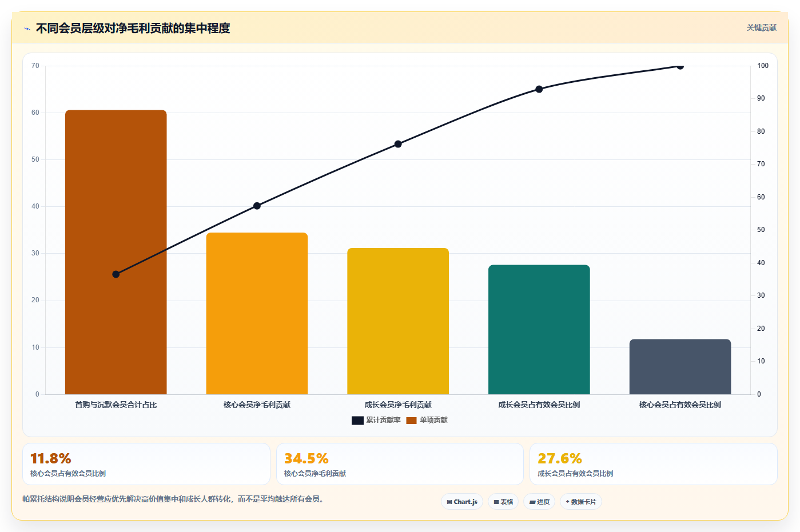Click the yellow 成长会员净毛利贡献 bar
800x532 pixels.
[x=398, y=321]
